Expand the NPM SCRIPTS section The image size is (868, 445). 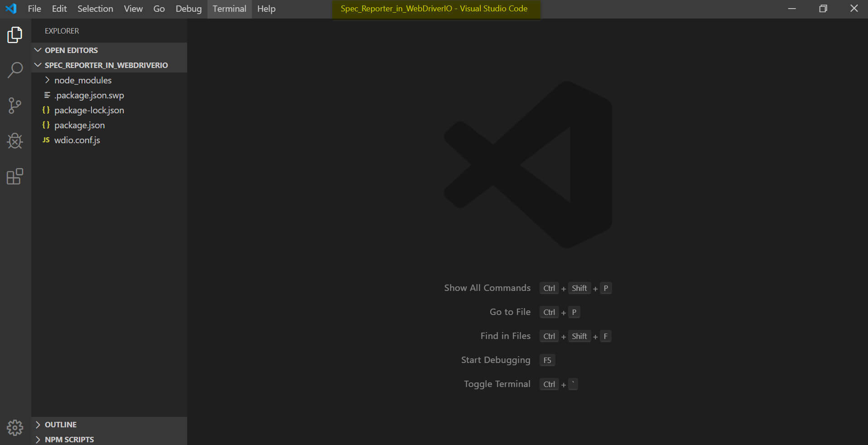click(x=109, y=440)
